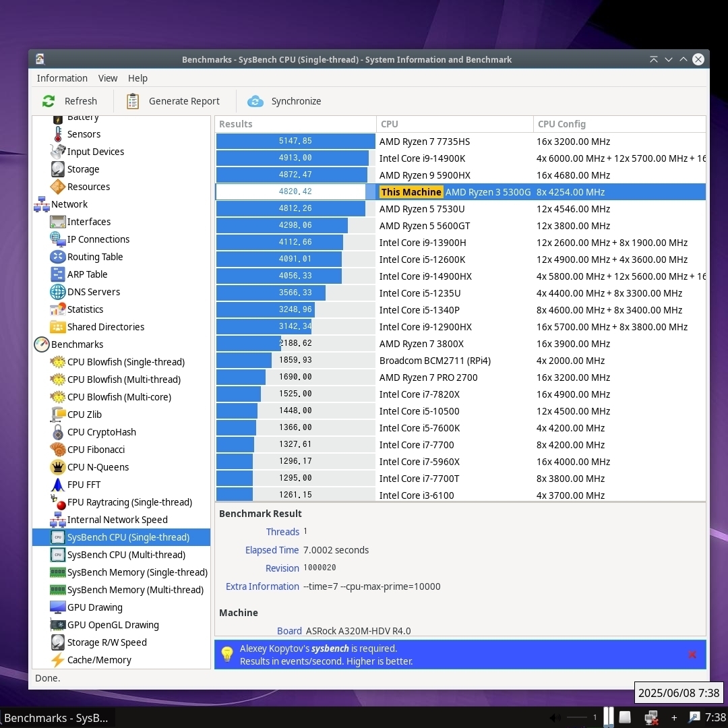Image resolution: width=728 pixels, height=728 pixels.
Task: Select the Intel Core i9-14900K result row
Action: point(460,158)
